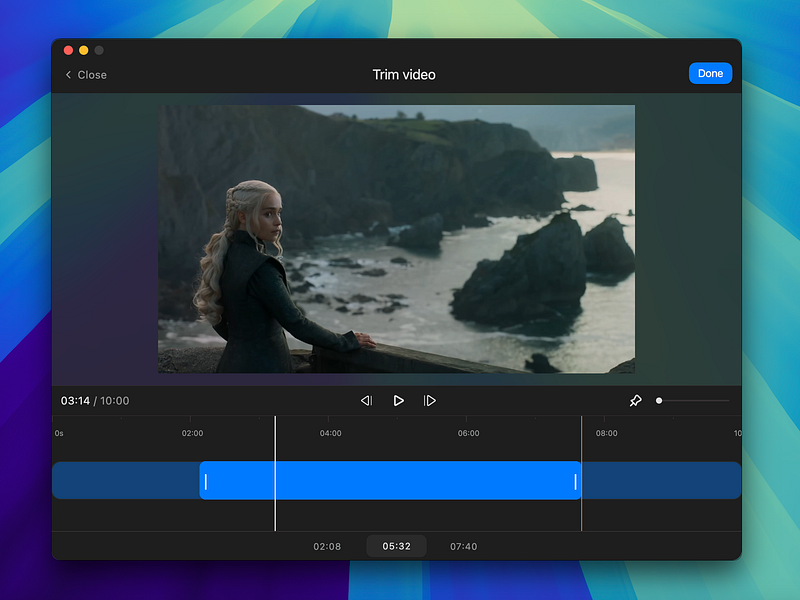Go back using the Close button
This screenshot has width=800, height=600.
coord(86,75)
